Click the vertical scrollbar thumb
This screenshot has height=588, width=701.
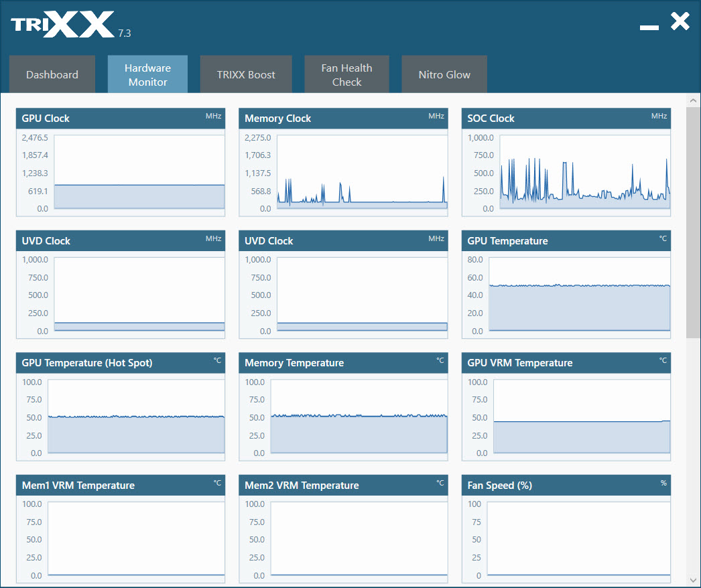[694, 222]
